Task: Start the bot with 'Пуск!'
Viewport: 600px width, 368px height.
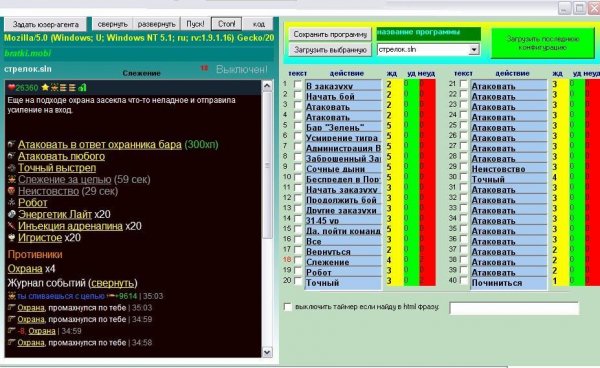Action: [195, 24]
